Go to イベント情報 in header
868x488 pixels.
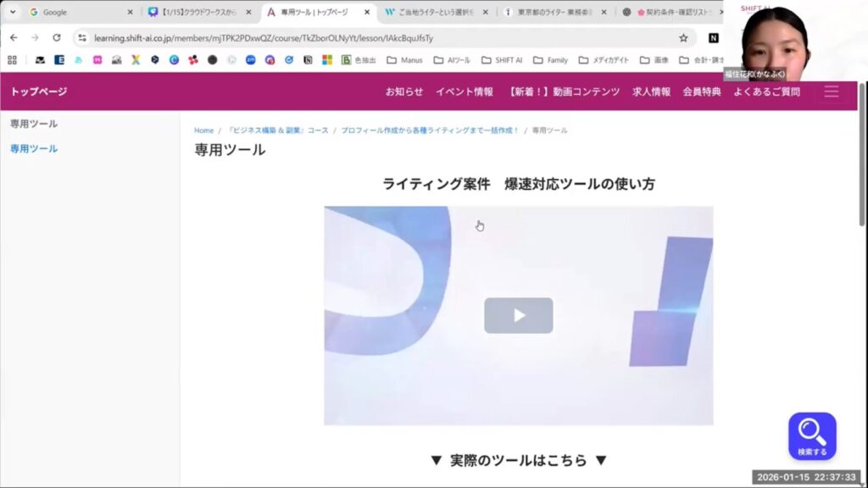point(465,91)
